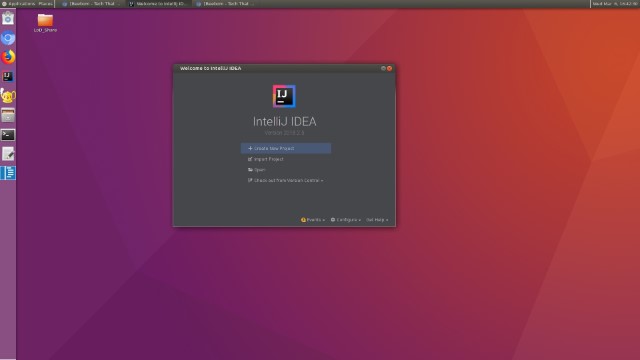Image resolution: width=640 pixels, height=360 pixels.
Task: Click the plus icon beside Create New Project
Action: pos(250,148)
